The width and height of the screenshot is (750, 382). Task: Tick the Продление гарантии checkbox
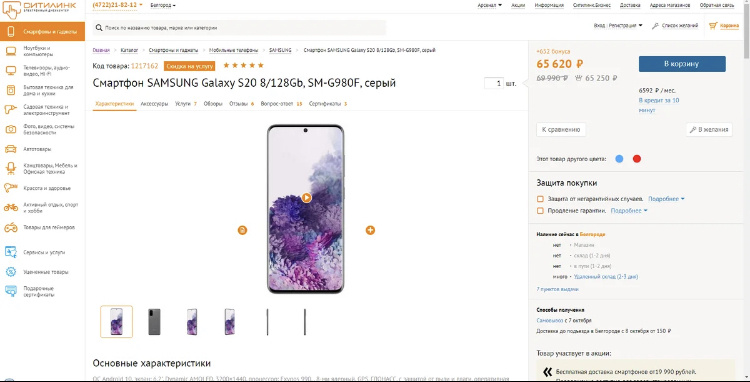pos(540,211)
